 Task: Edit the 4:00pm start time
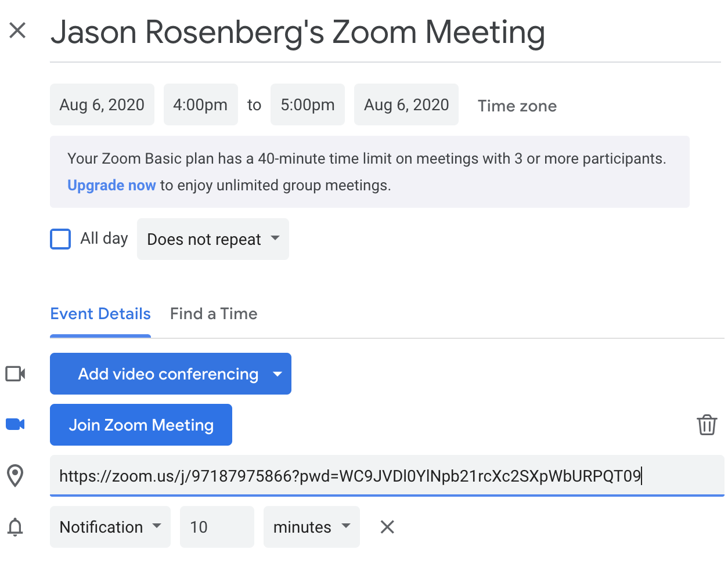[201, 104]
